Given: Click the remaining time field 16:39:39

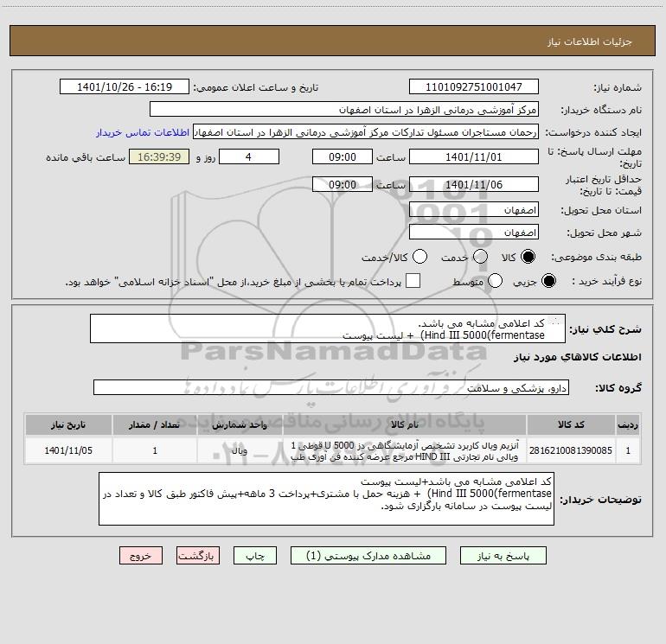Looking at the screenshot, I should pos(159,156).
